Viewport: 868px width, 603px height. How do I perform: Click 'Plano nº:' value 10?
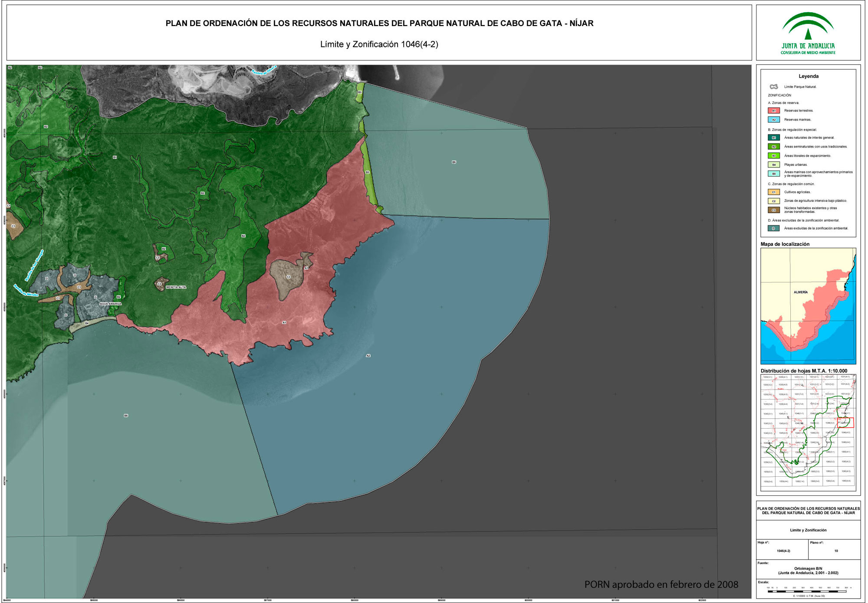[x=836, y=551]
